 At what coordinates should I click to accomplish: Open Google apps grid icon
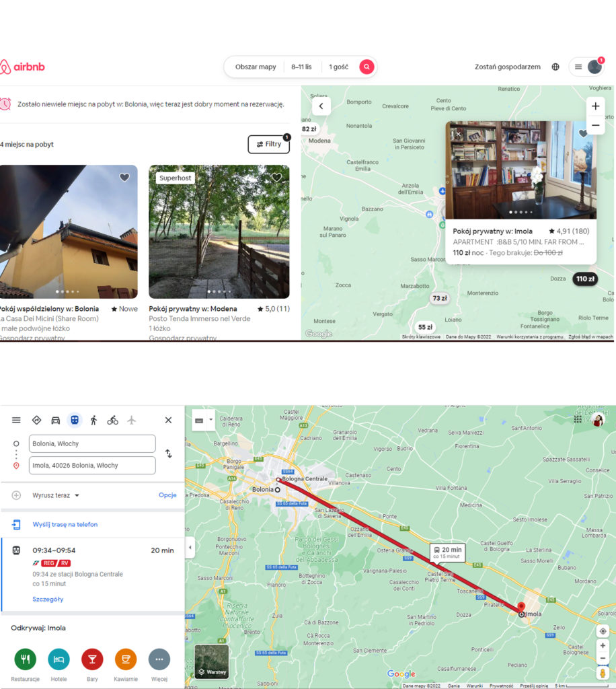point(578,420)
